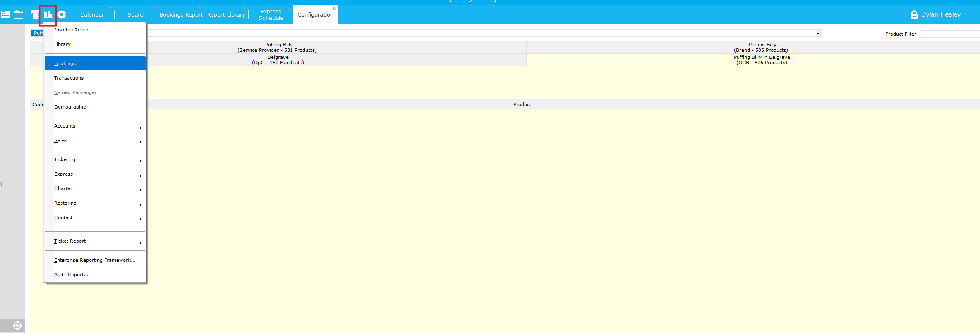Expand the Ticket Report submenu
The width and height of the screenshot is (980, 333).
(x=95, y=241)
